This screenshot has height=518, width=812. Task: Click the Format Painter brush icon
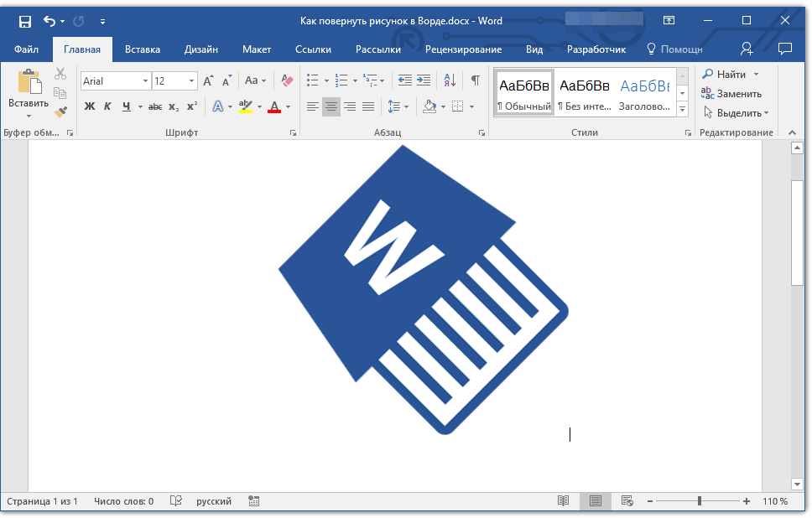pyautogui.click(x=60, y=111)
